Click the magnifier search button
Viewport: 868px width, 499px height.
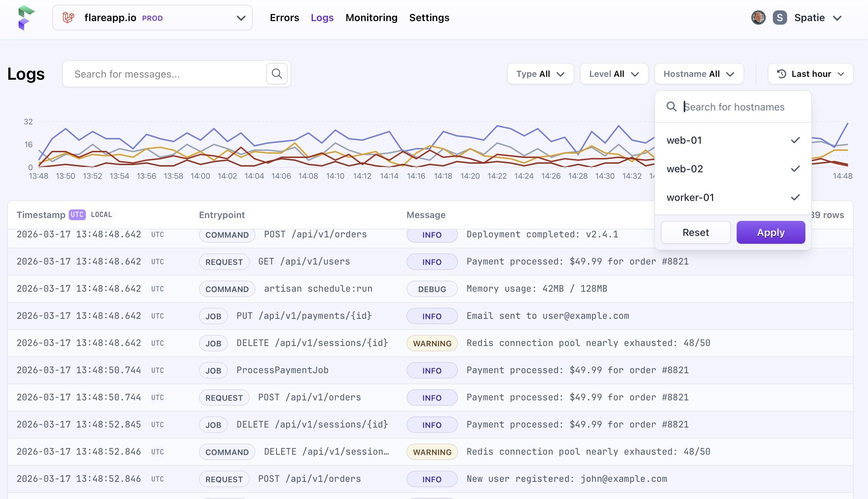(277, 74)
